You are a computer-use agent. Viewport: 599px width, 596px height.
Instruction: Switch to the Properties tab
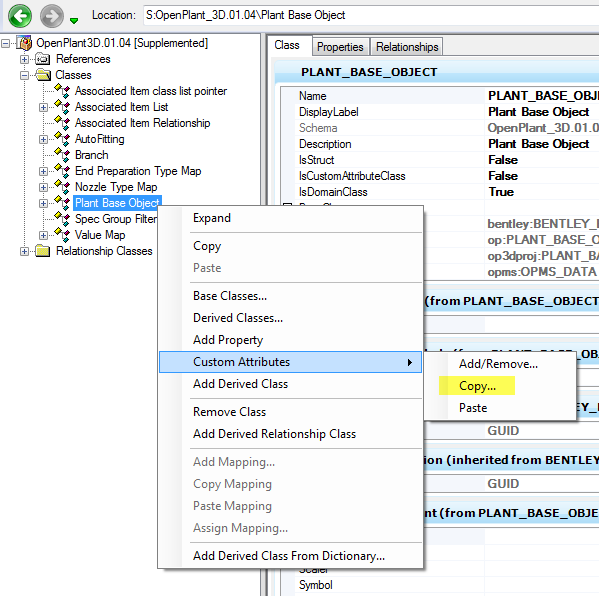pos(340,47)
